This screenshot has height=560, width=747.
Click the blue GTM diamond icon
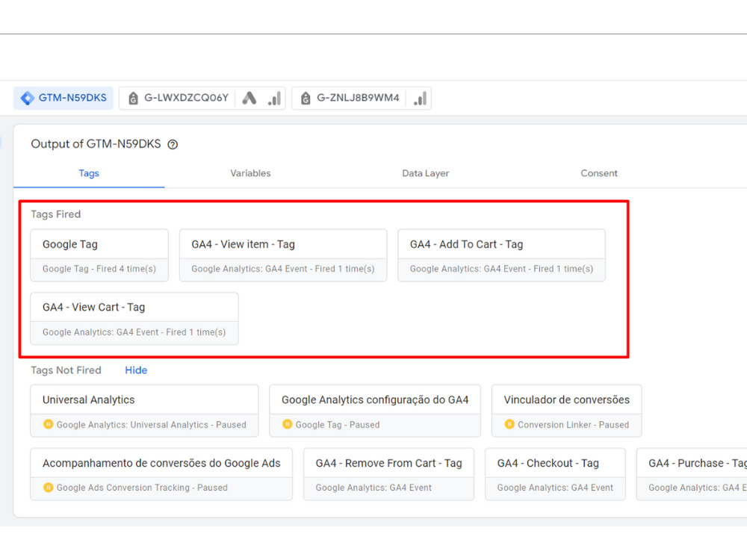tap(27, 98)
